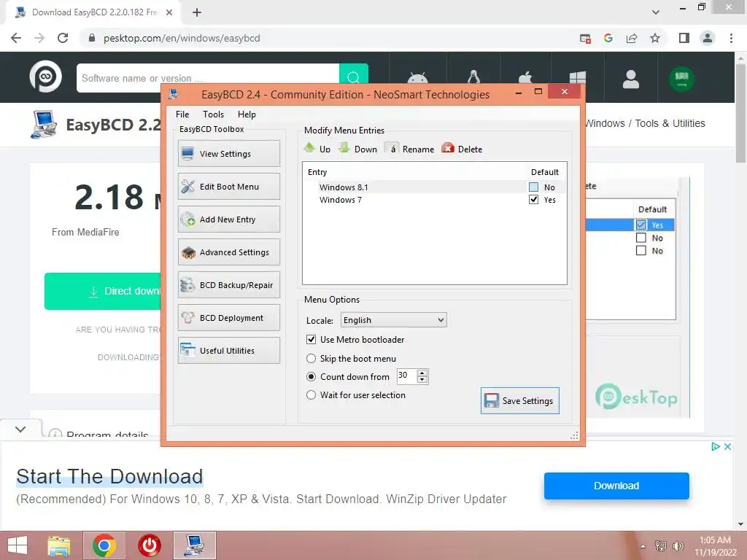Close the Download EasyBCD tab

[169, 12]
